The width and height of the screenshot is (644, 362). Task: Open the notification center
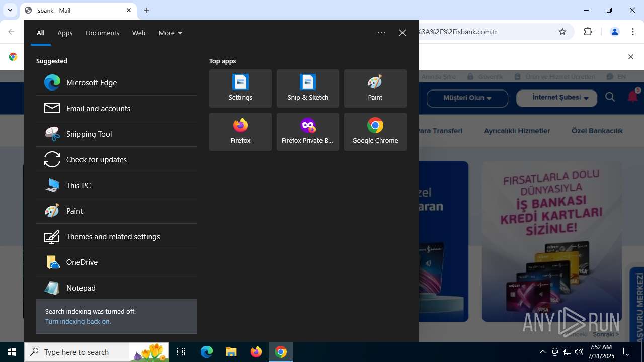coord(627,352)
